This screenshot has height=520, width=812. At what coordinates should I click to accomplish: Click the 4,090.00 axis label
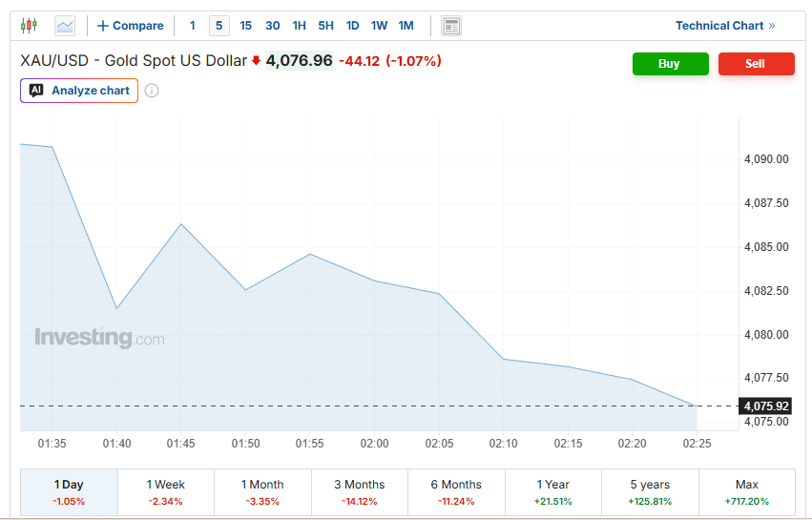point(766,159)
